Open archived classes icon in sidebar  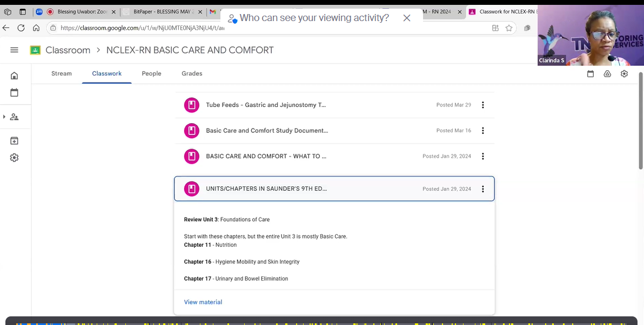pos(15,141)
